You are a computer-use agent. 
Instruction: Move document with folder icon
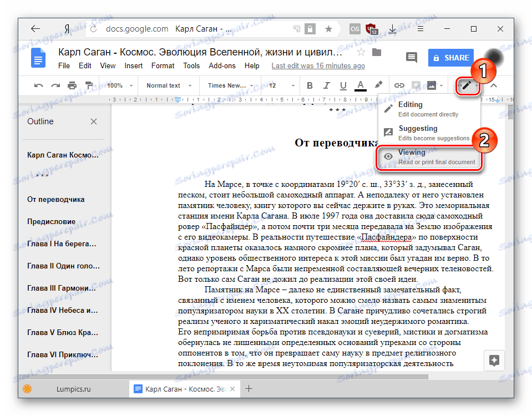[x=377, y=52]
